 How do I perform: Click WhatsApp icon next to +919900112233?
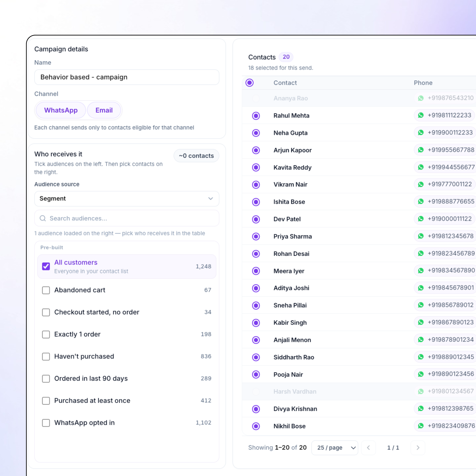pyautogui.click(x=421, y=133)
